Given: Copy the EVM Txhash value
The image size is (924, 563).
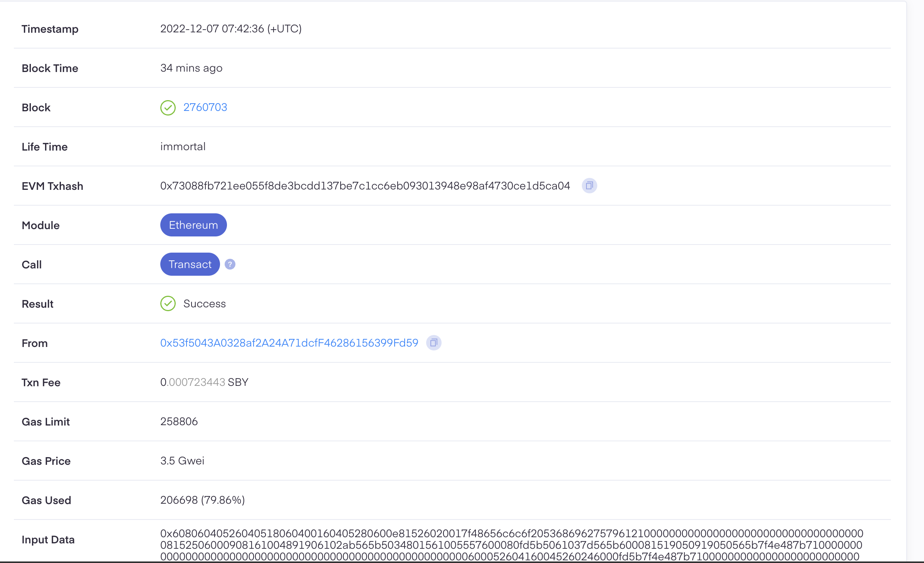Looking at the screenshot, I should coord(589,186).
